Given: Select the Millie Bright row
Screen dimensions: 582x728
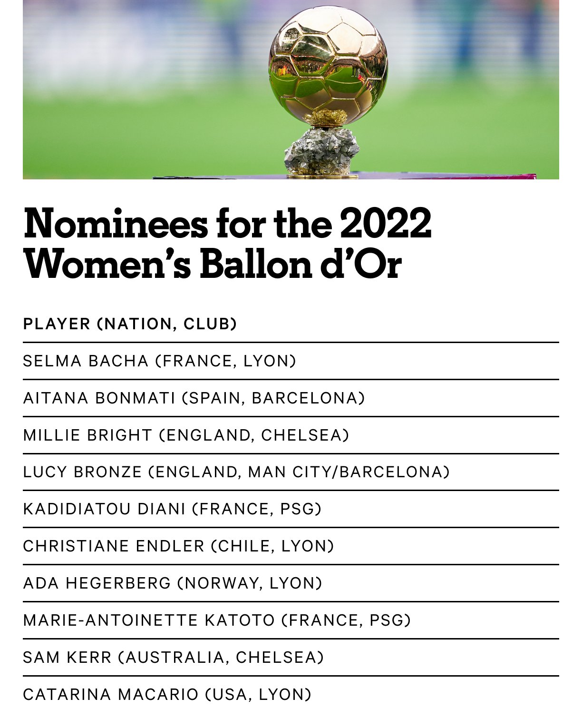Looking at the screenshot, I should click(291, 435).
